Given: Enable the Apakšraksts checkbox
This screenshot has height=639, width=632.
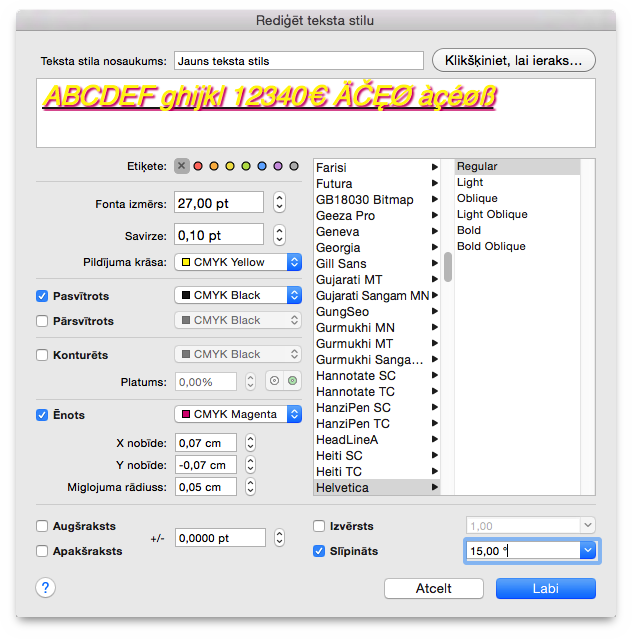Looking at the screenshot, I should point(42,551).
